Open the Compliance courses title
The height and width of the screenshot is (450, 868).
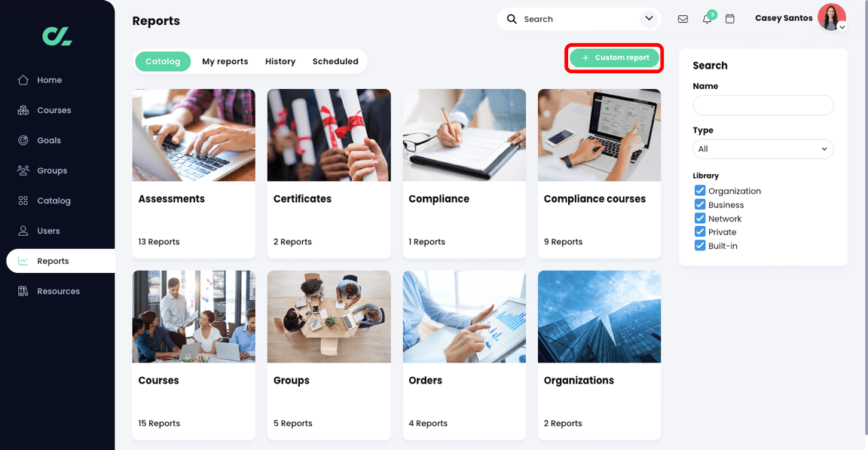pyautogui.click(x=594, y=199)
